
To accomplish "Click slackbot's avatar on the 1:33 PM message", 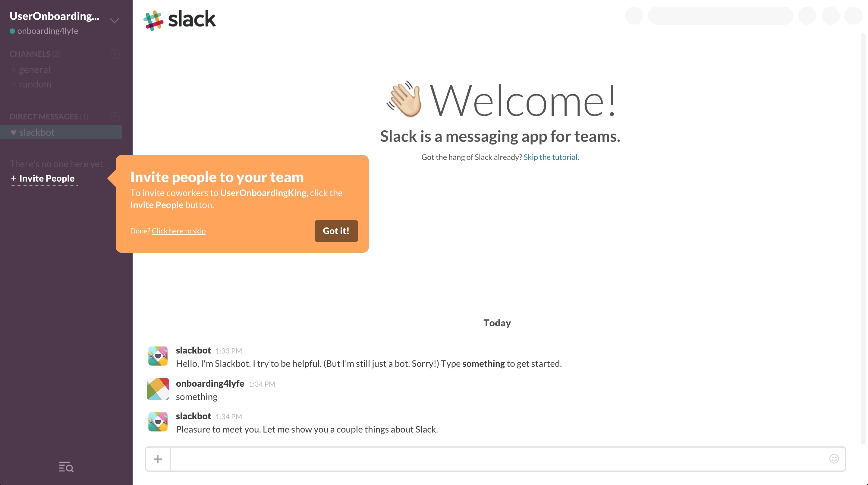I will coord(158,356).
